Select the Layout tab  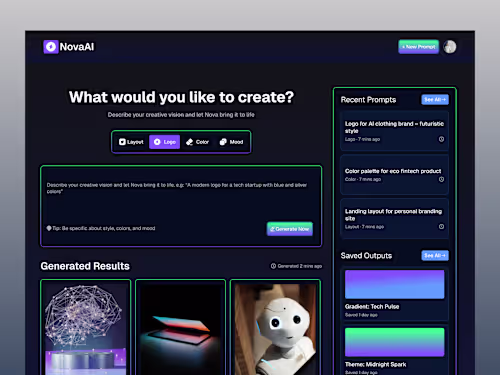131,142
